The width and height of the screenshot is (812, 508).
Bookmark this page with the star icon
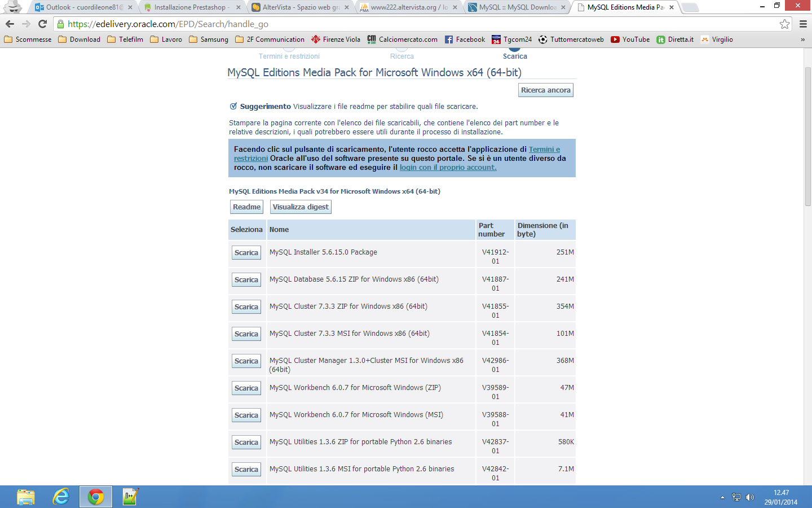(784, 24)
